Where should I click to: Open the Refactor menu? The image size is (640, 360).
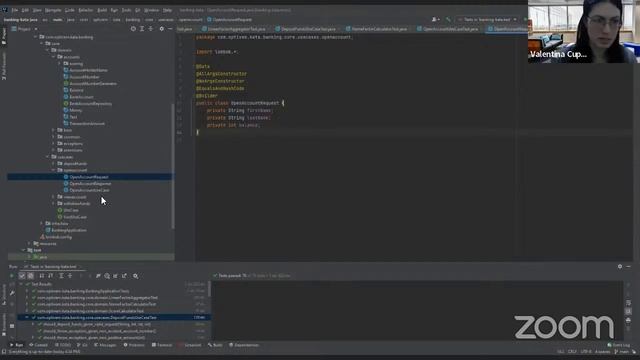(x=86, y=10)
